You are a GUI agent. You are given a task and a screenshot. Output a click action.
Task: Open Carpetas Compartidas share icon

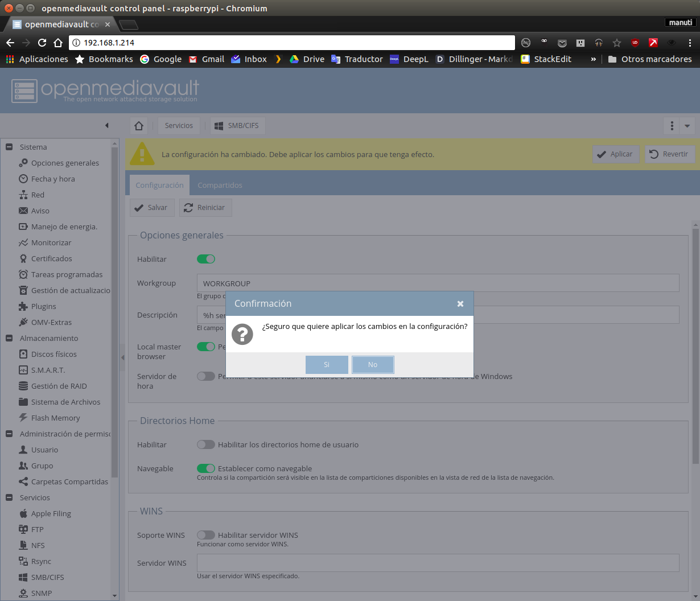(23, 481)
